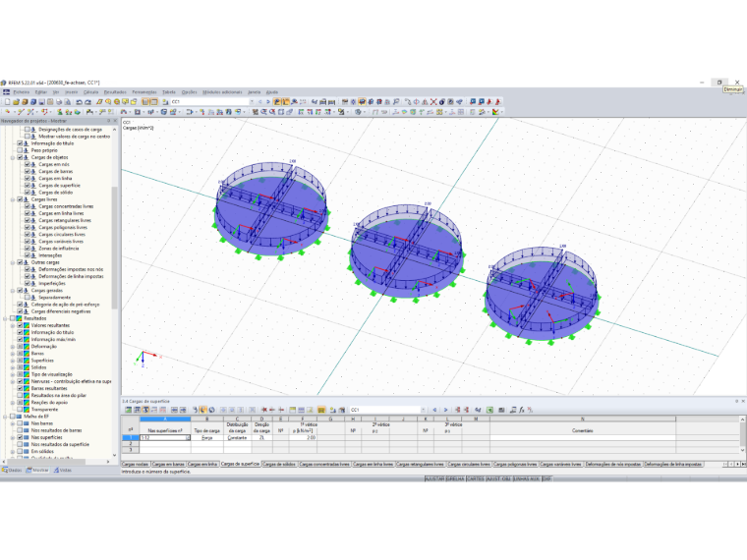This screenshot has width=747, height=560.
Task: Open the 'Ficheiro' menu
Action: tap(21, 92)
